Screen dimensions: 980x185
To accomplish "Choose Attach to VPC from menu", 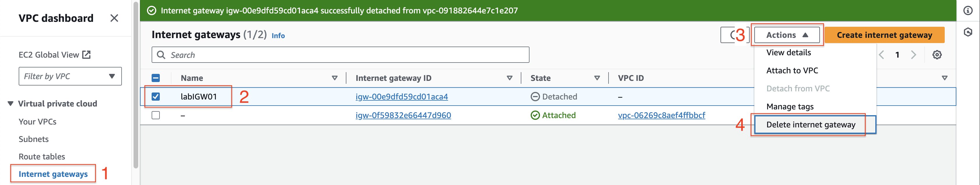I will pos(792,70).
